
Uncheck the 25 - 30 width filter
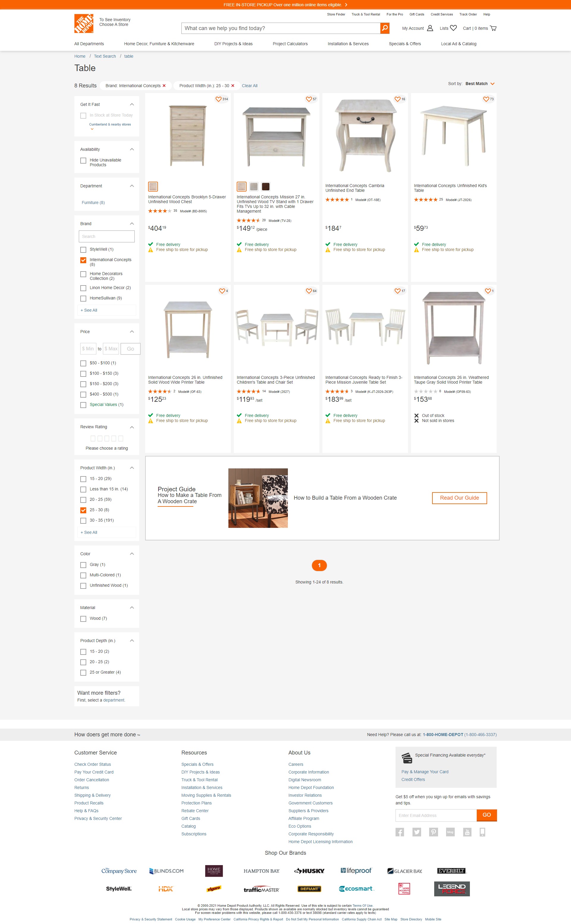[x=84, y=510]
